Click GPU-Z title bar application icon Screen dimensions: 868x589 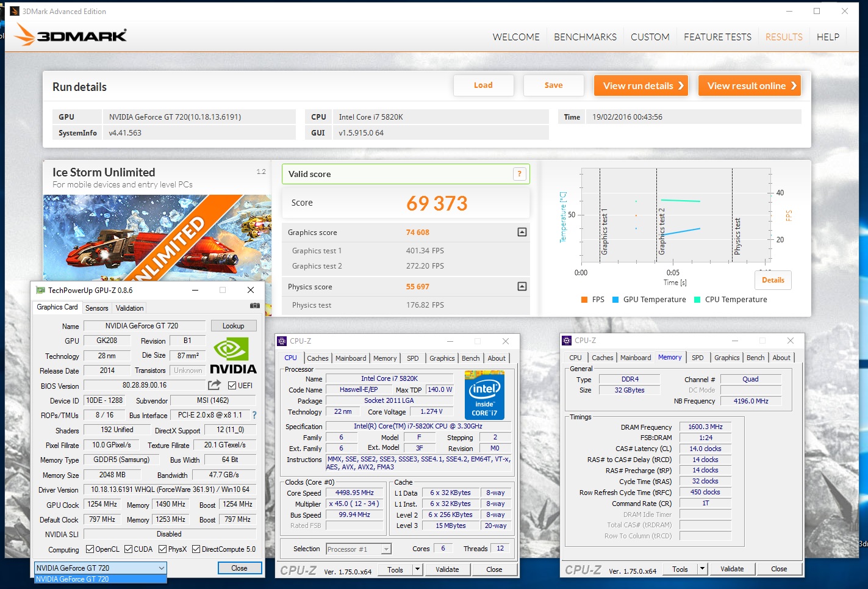coord(40,290)
